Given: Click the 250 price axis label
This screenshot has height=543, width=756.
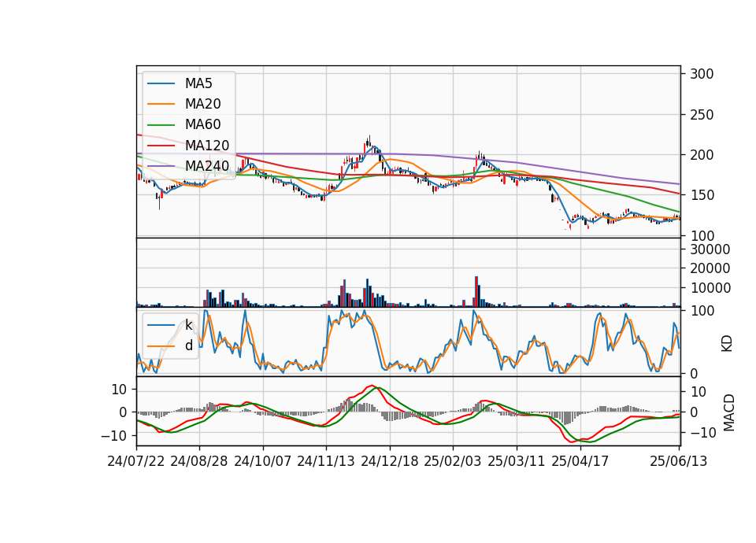Looking at the screenshot, I should coord(702,115).
